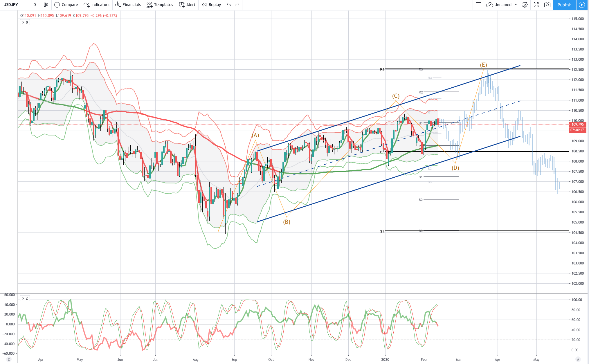Enter fullscreen mode
Screen dimensions: 589x364
536,5
